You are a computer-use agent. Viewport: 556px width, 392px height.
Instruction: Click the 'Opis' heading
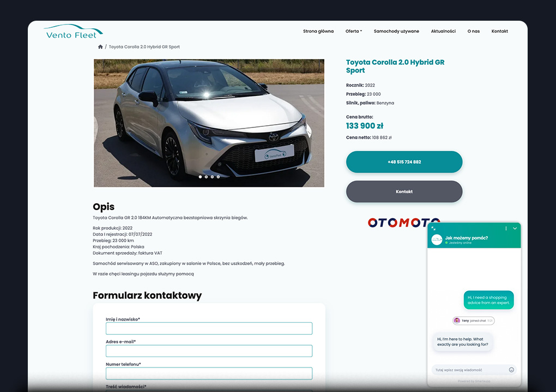pyautogui.click(x=104, y=207)
